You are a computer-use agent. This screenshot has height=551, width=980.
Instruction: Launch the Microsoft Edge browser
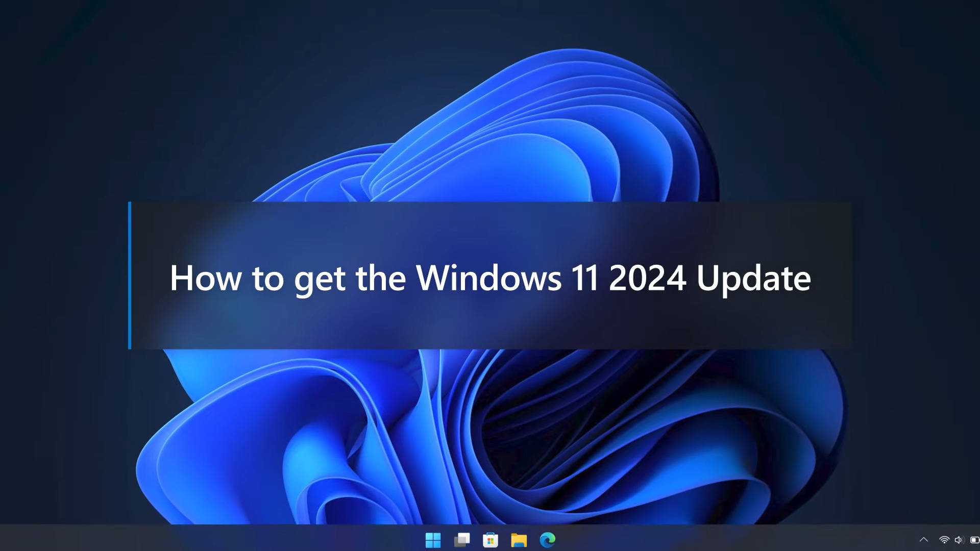point(548,540)
